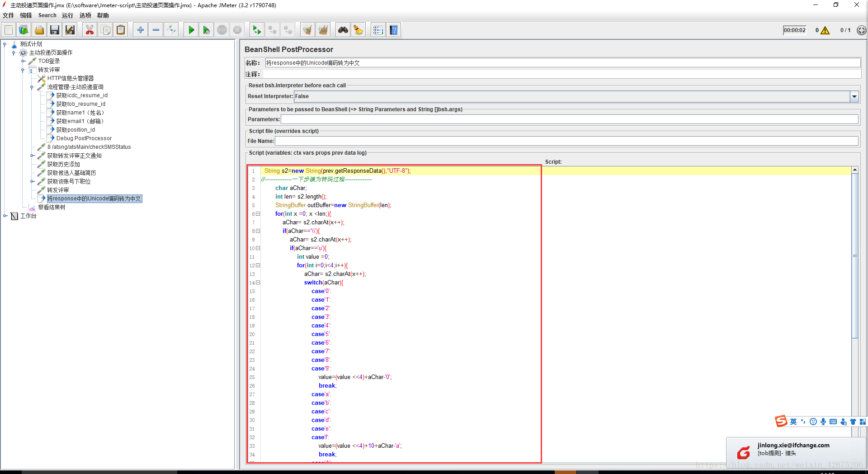
Task: Open the 文件 menu
Action: [8, 15]
